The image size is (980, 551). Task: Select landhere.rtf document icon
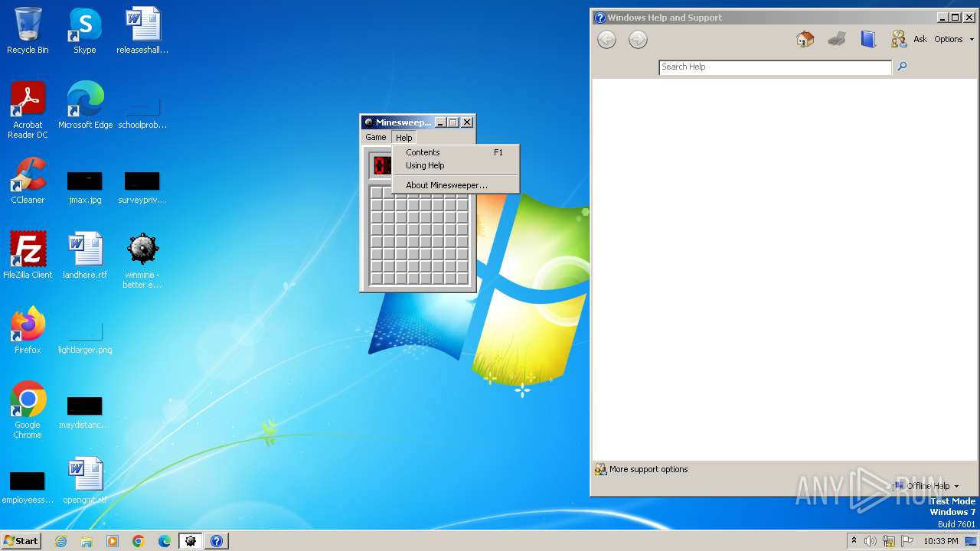(x=85, y=256)
